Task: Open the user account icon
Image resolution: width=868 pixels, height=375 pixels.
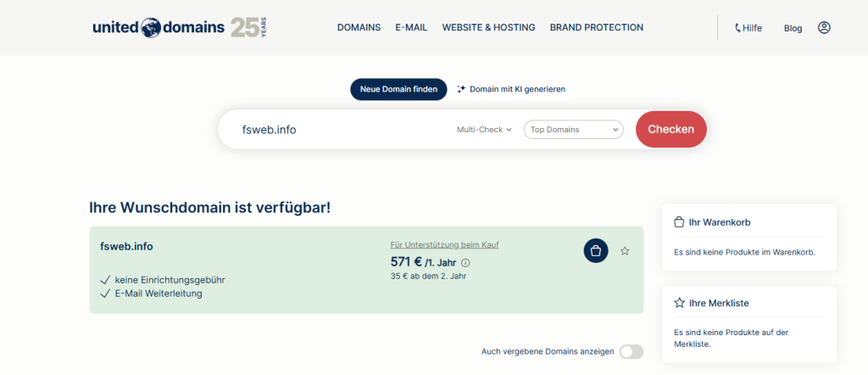Action: point(824,28)
